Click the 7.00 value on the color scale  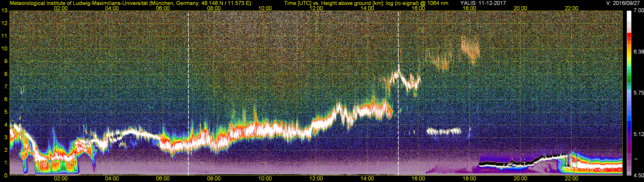638,10
